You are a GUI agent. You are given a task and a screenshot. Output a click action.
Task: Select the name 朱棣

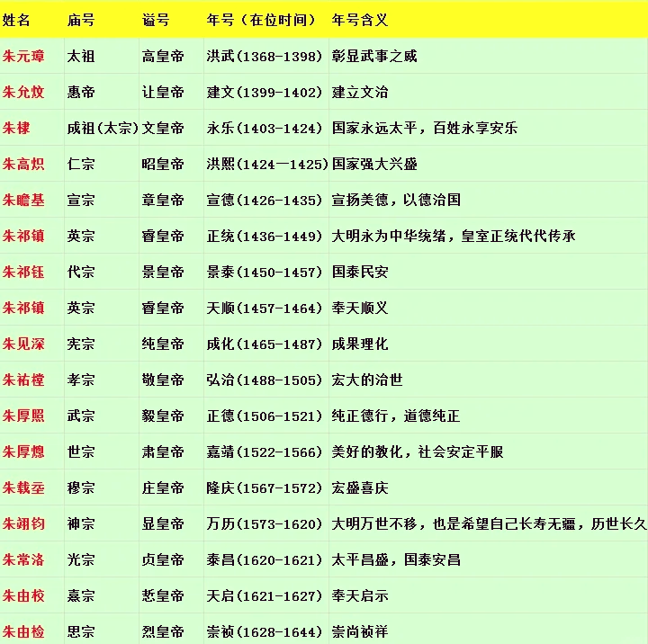(x=16, y=128)
